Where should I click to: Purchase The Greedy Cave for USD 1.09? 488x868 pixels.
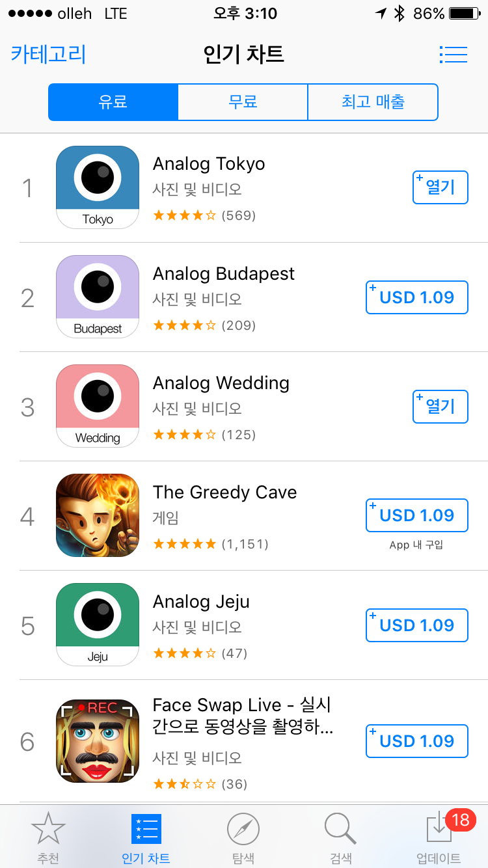click(x=416, y=515)
